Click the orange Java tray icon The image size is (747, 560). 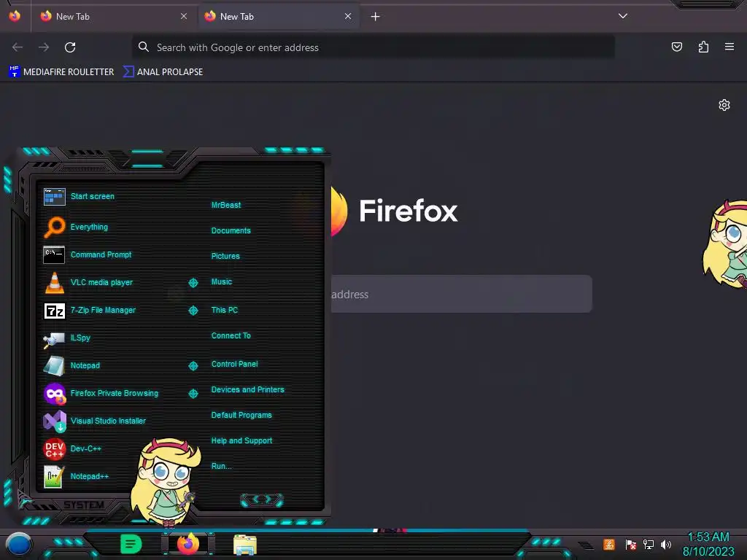pyautogui.click(x=609, y=544)
